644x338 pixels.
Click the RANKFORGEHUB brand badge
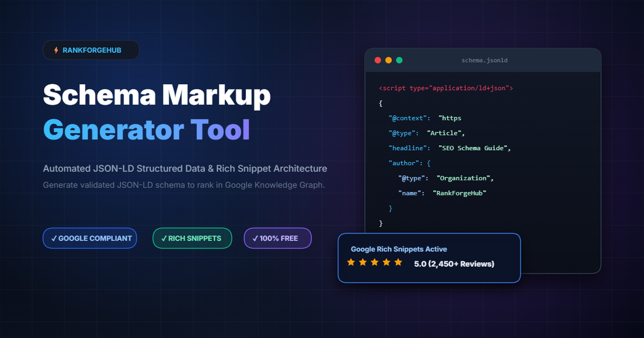tap(91, 50)
